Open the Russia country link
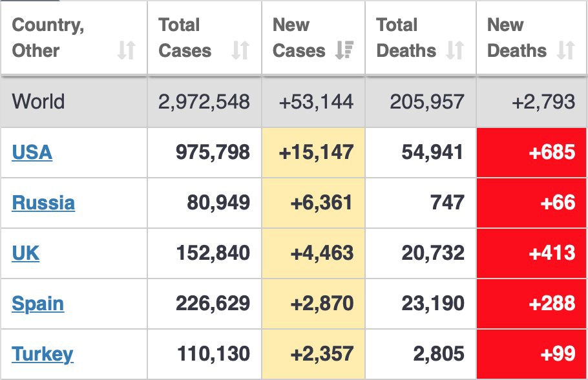Image resolution: width=588 pixels, height=380 pixels. [x=43, y=203]
